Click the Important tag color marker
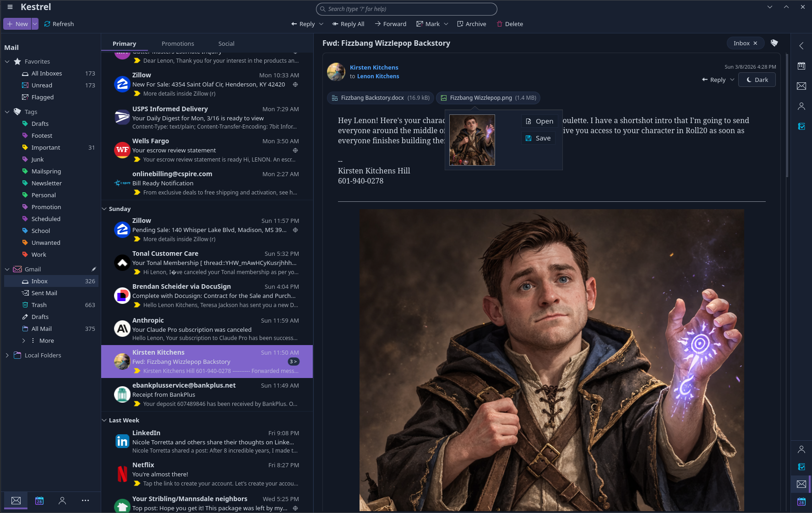This screenshot has width=812, height=513. coord(26,147)
